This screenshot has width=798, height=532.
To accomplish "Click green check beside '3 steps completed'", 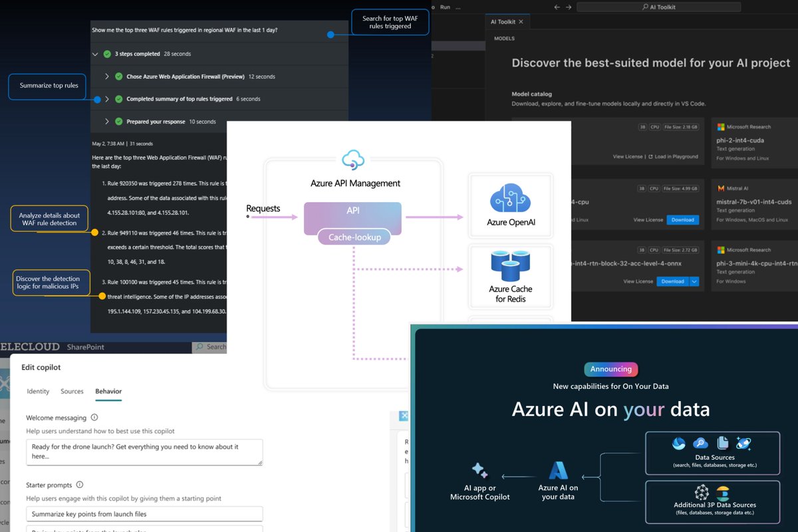I will coord(107,54).
